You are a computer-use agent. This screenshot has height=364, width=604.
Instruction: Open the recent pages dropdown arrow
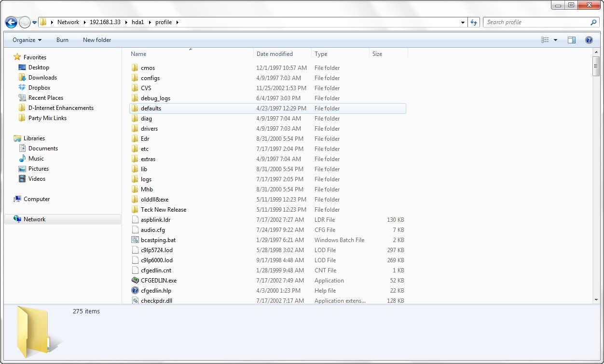click(x=35, y=23)
